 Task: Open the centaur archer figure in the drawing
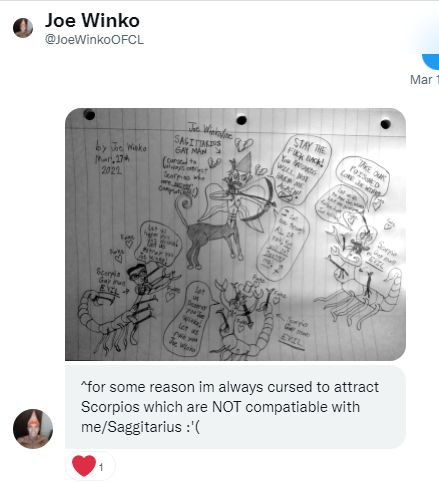(223, 213)
